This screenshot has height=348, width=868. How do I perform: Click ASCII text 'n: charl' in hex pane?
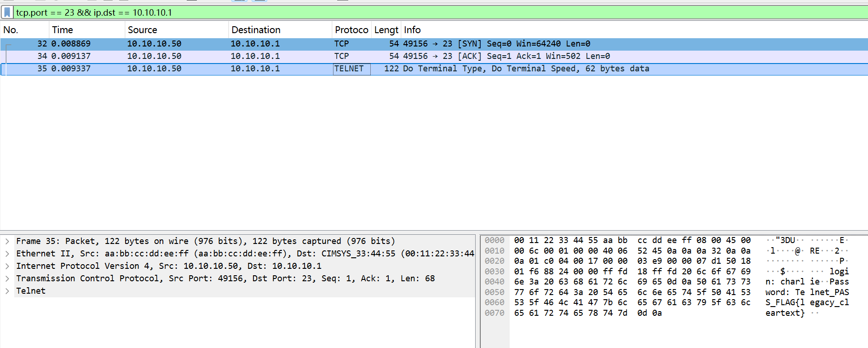tap(785, 282)
